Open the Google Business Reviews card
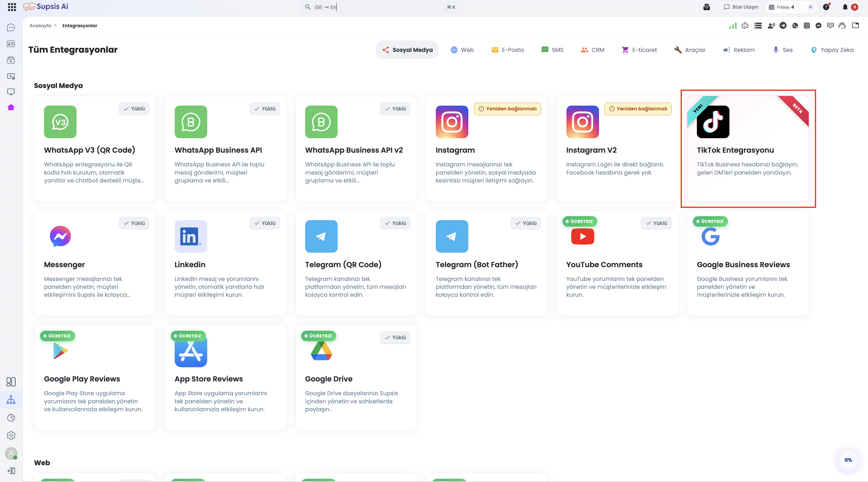 click(748, 263)
